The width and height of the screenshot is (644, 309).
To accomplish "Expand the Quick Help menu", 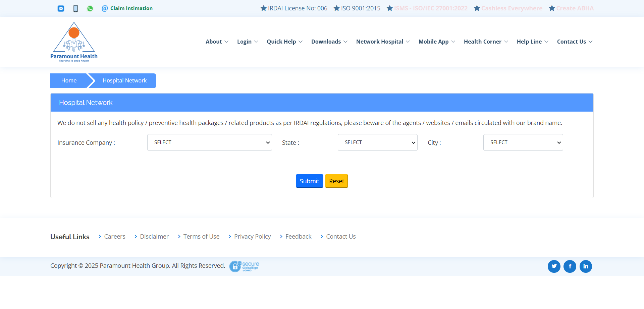I will pos(285,42).
